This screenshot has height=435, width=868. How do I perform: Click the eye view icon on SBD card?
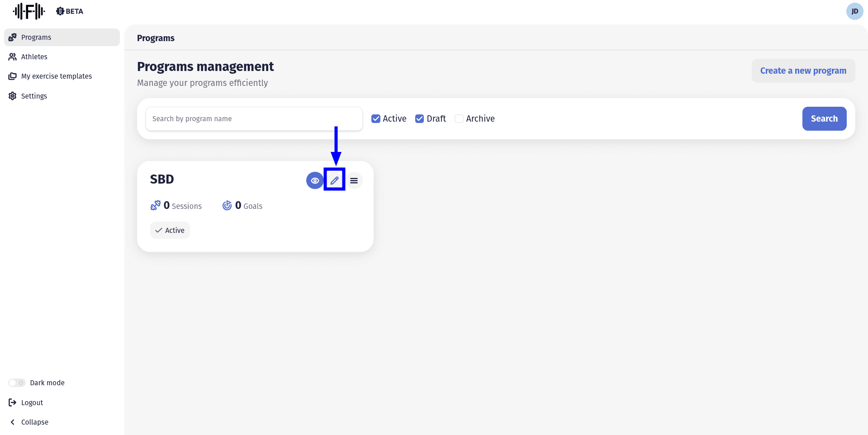[x=315, y=180]
